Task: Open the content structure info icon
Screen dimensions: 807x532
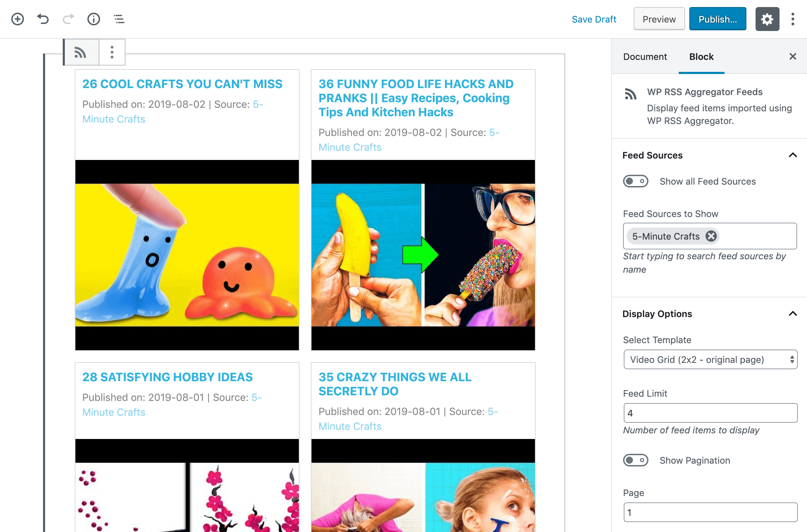Action: 94,19
